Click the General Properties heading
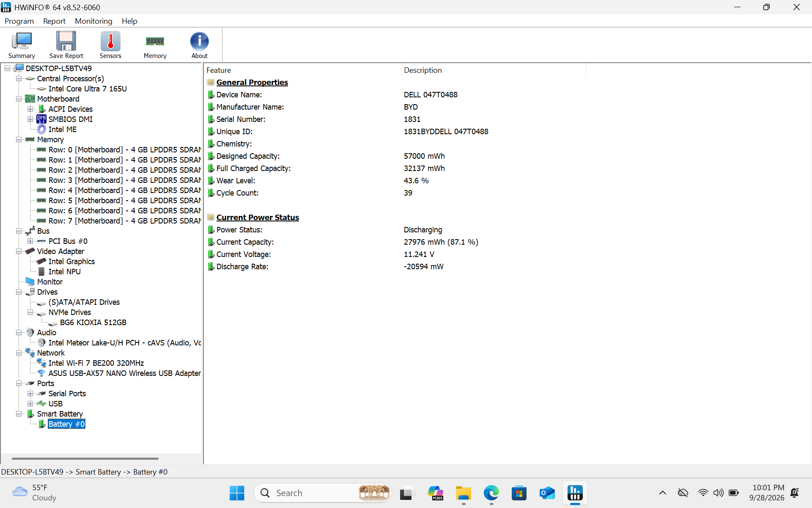The width and height of the screenshot is (812, 508). [x=252, y=83]
